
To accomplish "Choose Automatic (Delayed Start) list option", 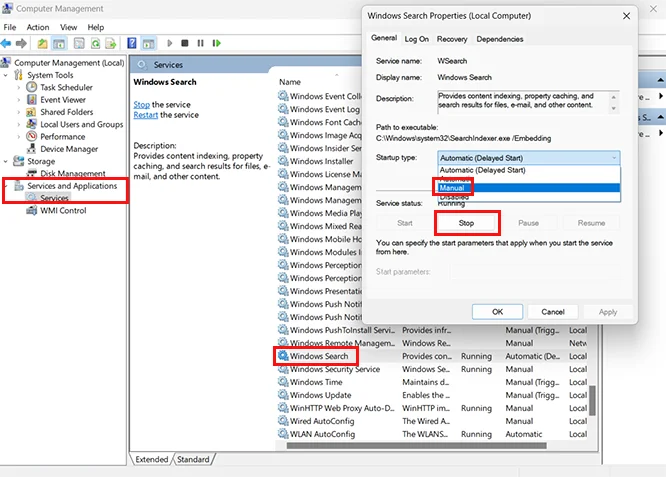I will (529, 170).
